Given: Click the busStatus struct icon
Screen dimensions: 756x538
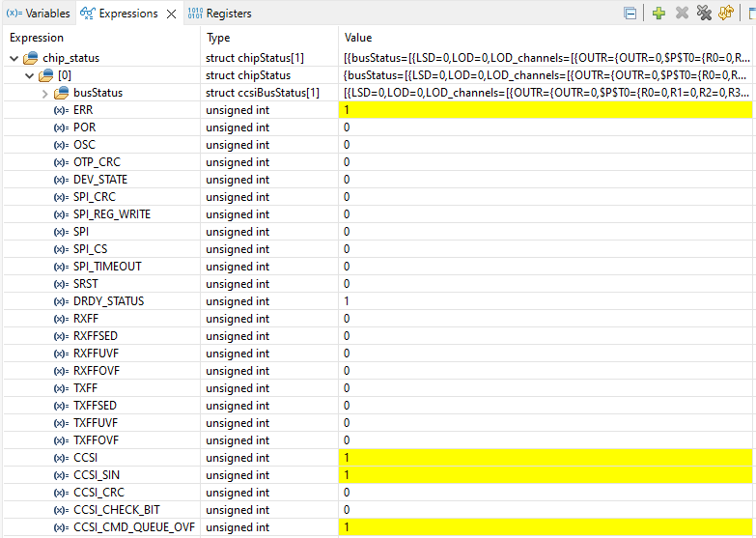Looking at the screenshot, I should tap(62, 93).
